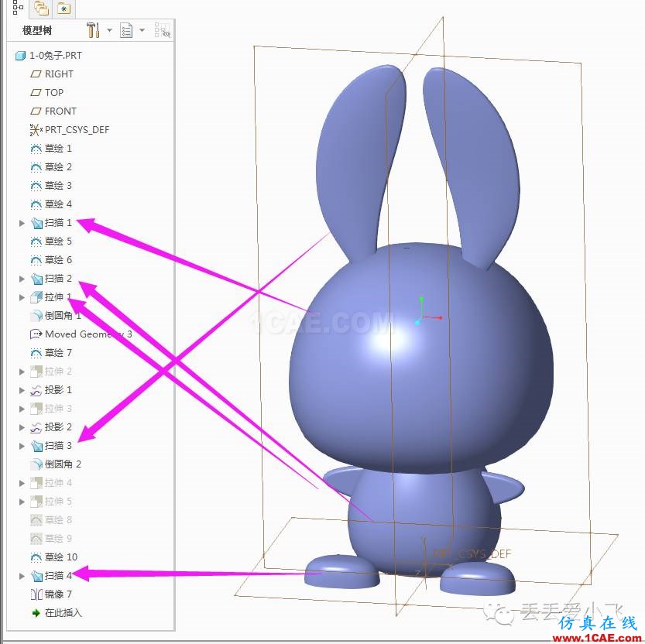Select the 草绘 6 sketch icon
645x644 pixels.
[36, 260]
